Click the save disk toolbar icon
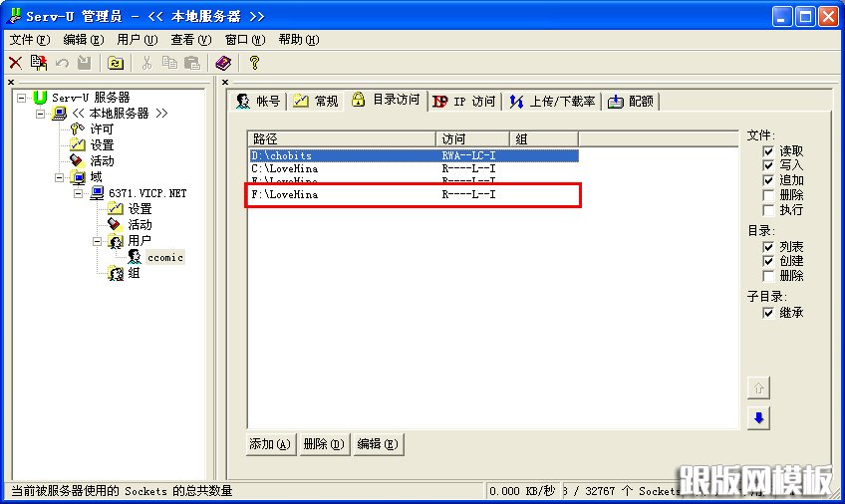Screen dimensions: 845x504 tap(84, 63)
